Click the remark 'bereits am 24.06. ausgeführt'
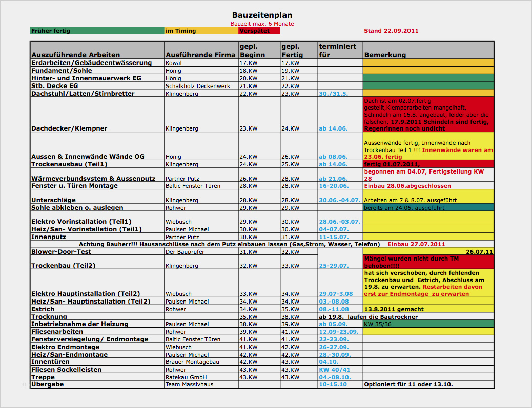The height and width of the screenshot is (408, 532). pos(428,207)
